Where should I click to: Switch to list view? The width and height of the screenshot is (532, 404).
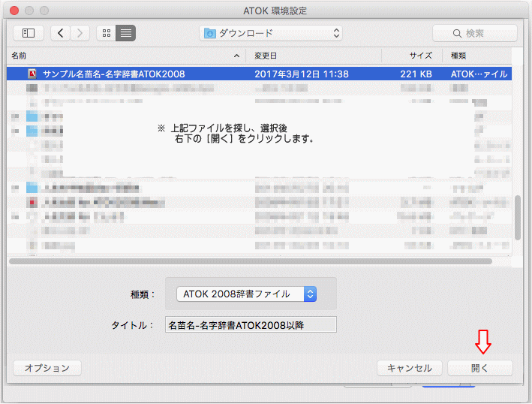point(126,33)
